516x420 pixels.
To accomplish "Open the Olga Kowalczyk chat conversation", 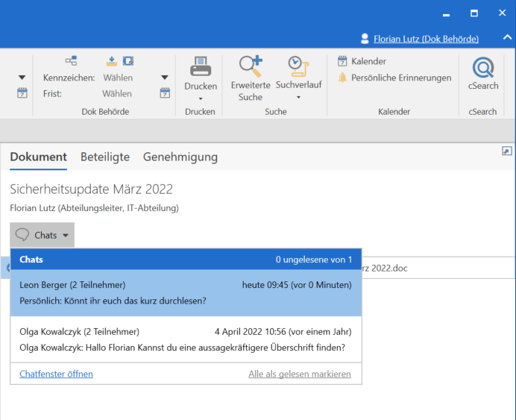I will tap(186, 339).
